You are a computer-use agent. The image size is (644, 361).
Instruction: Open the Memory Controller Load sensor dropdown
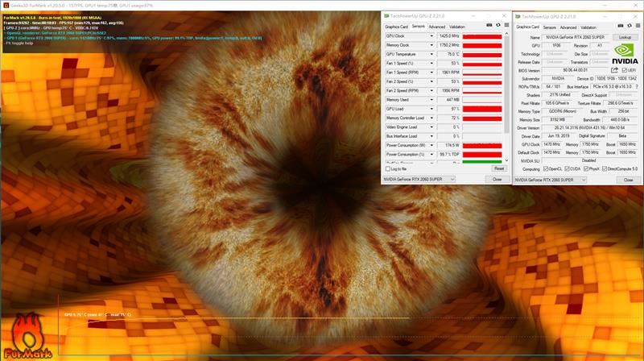(x=431, y=118)
